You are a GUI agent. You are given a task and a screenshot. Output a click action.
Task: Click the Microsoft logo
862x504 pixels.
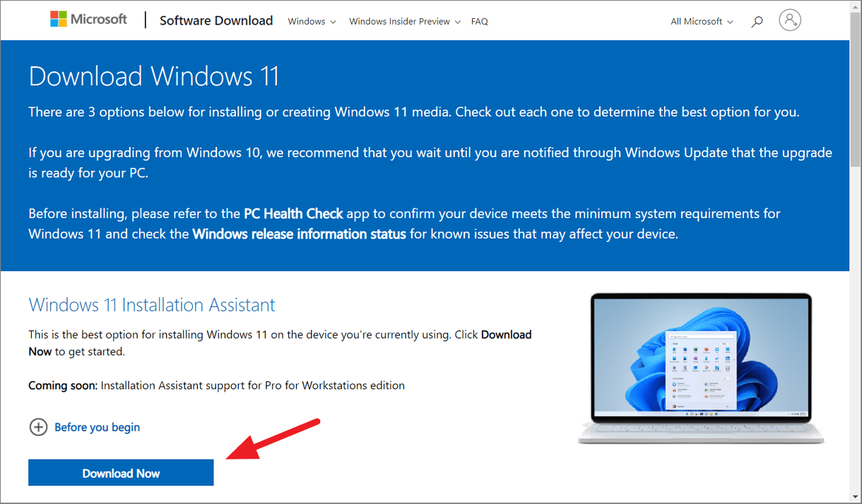pos(88,20)
